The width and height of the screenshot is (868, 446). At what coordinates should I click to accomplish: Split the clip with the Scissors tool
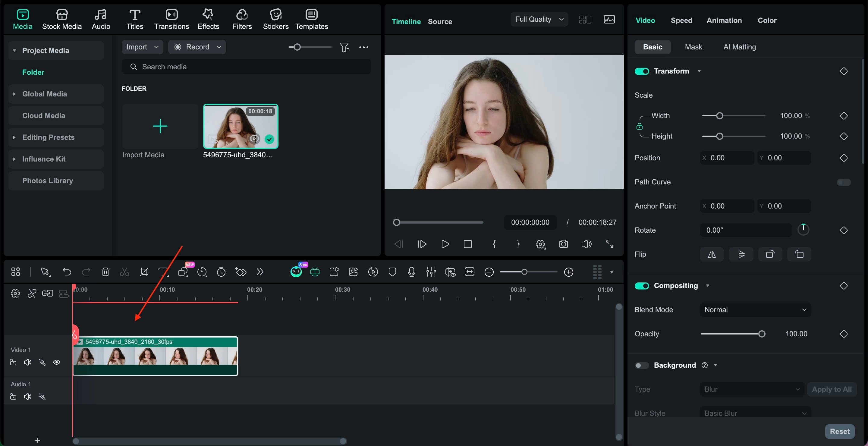[124, 272]
